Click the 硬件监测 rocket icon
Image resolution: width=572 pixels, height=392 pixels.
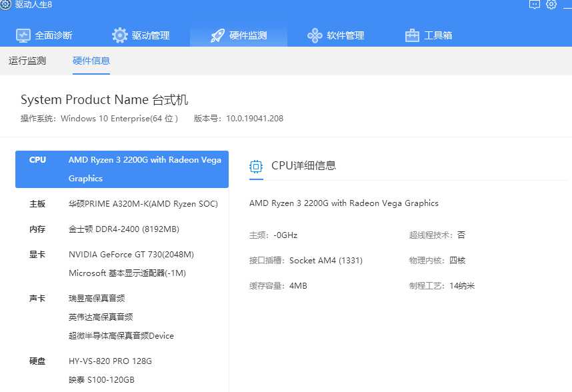(x=217, y=35)
